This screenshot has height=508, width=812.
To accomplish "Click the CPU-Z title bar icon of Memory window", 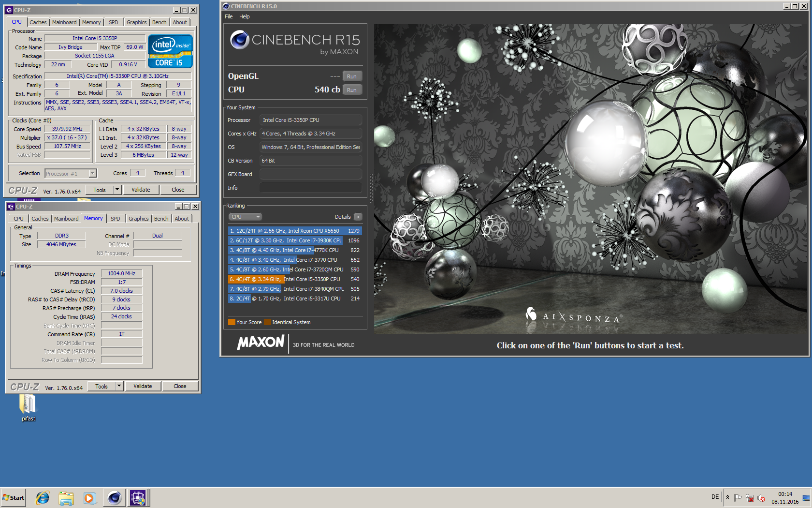I will click(x=11, y=206).
